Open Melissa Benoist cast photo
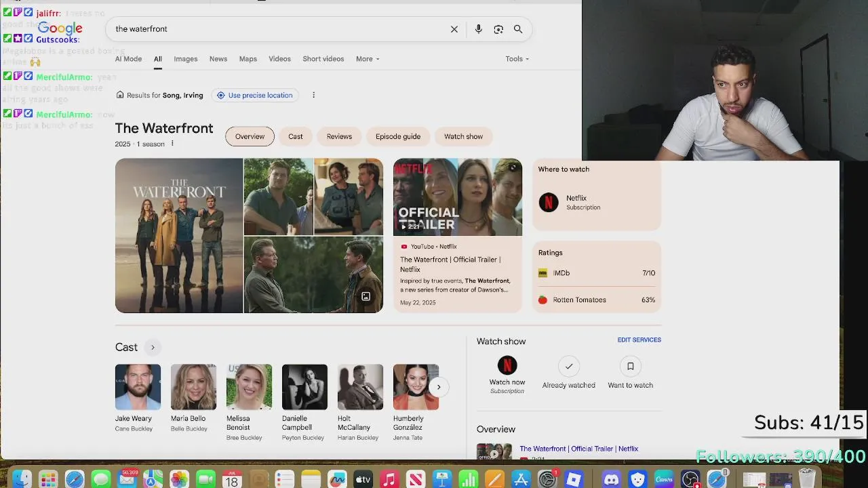 click(x=249, y=387)
